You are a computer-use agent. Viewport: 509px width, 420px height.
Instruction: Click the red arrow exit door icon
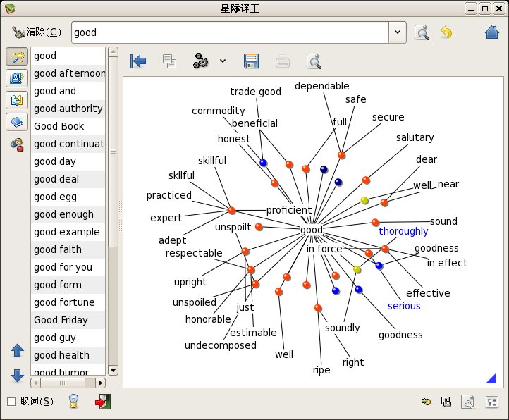tap(103, 402)
